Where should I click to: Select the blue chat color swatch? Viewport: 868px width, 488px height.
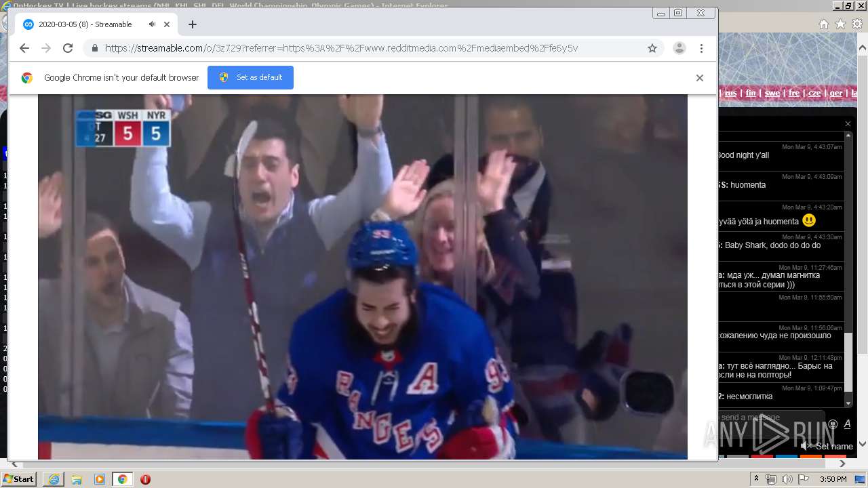pos(787,456)
